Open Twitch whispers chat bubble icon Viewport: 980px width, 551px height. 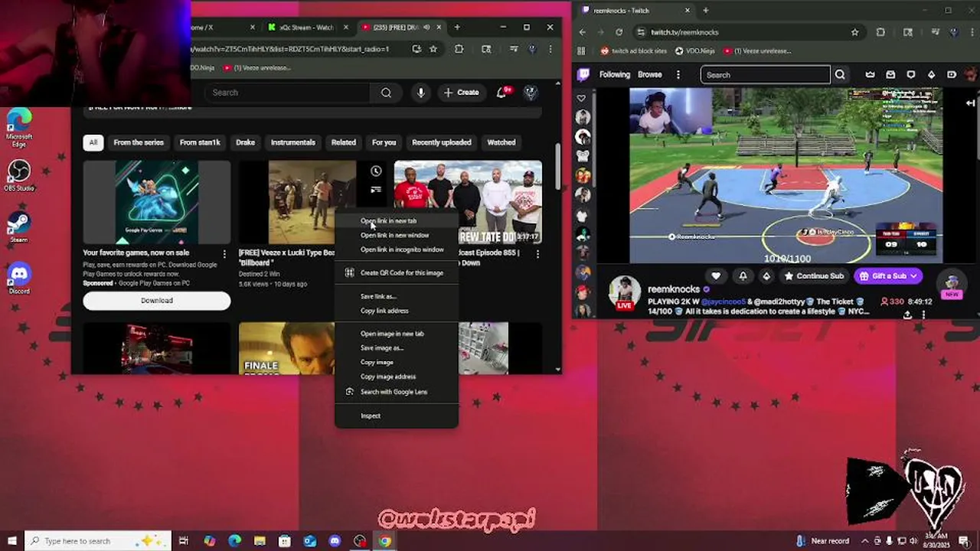tap(910, 75)
